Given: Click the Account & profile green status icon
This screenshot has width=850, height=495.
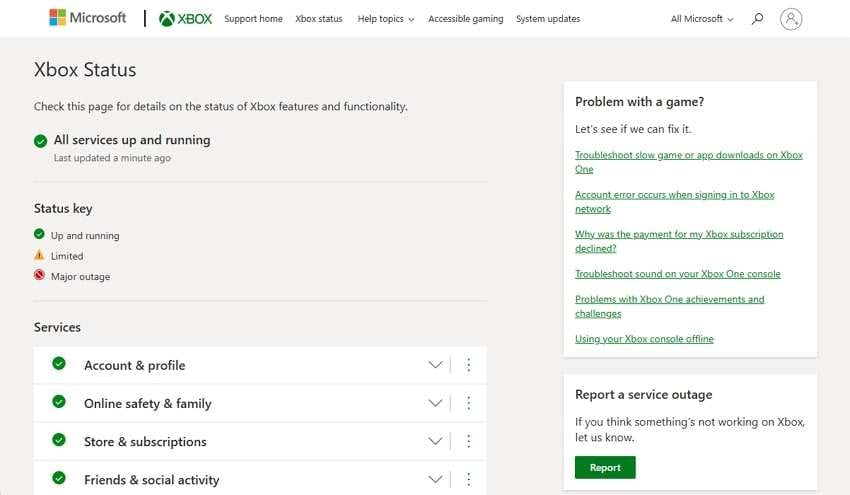Looking at the screenshot, I should pos(59,363).
